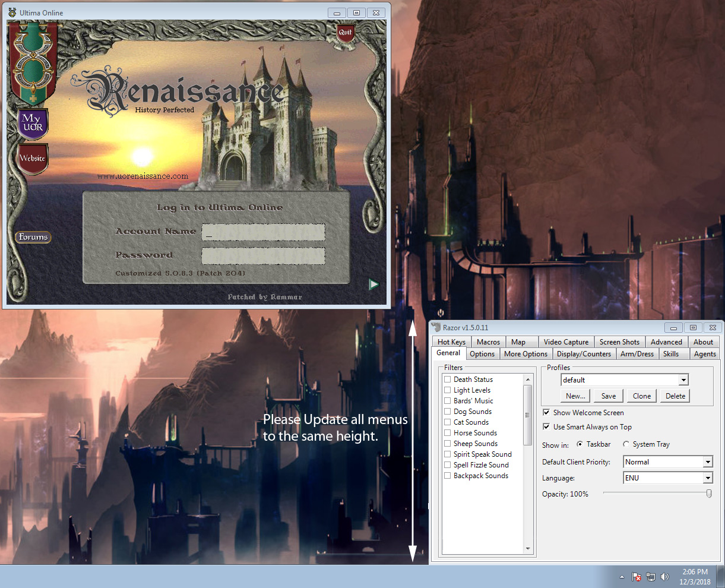Show hidden system tray icons

point(622,577)
